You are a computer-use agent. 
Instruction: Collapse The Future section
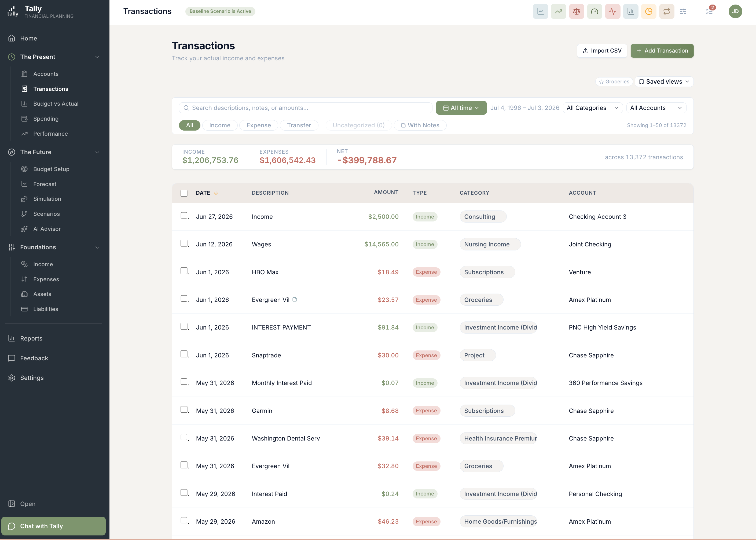click(97, 152)
